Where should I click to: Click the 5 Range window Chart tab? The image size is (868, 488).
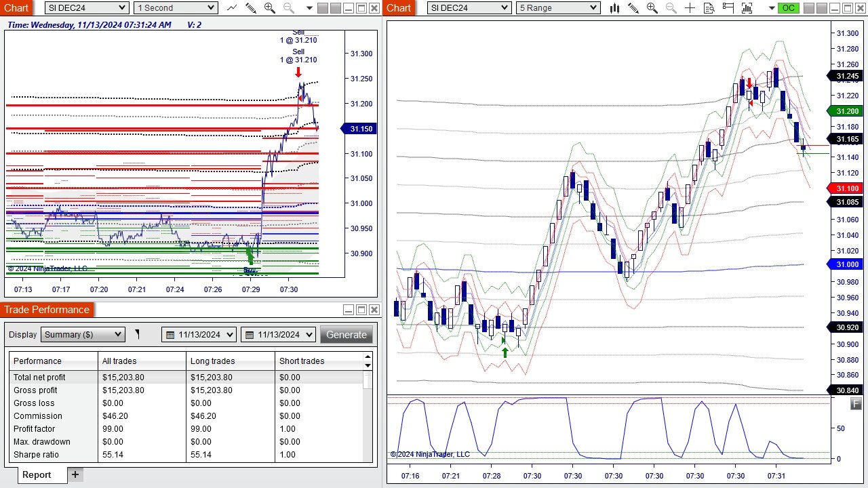tap(399, 7)
